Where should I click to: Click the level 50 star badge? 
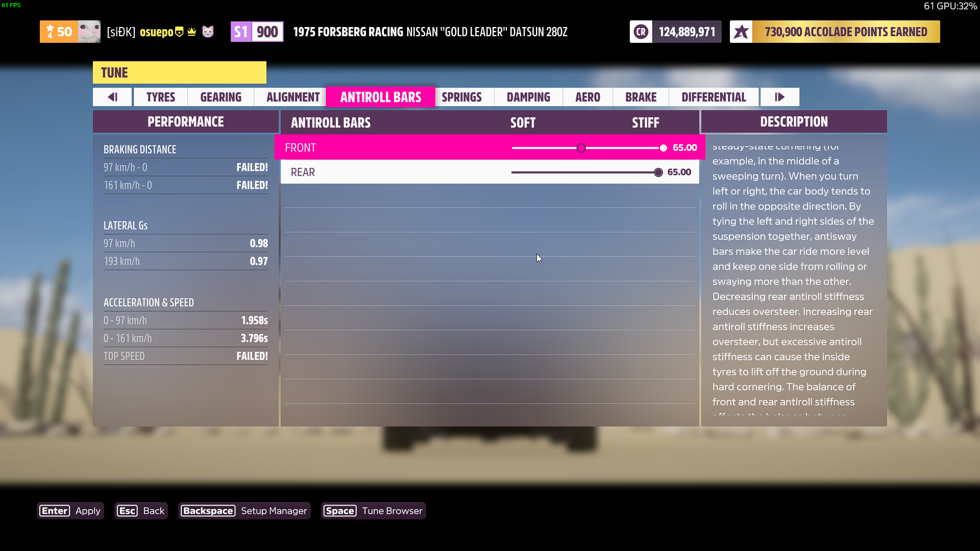point(59,32)
